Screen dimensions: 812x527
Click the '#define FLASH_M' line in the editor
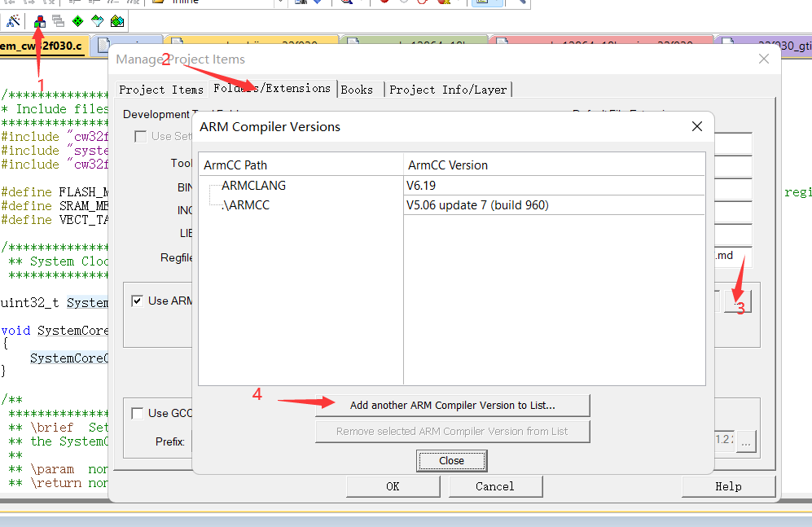point(55,192)
